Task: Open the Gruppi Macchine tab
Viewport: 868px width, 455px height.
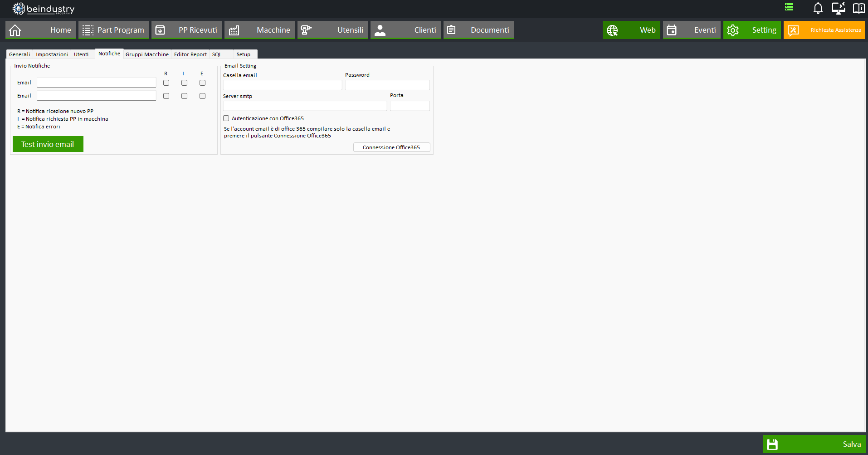Action: [147, 54]
